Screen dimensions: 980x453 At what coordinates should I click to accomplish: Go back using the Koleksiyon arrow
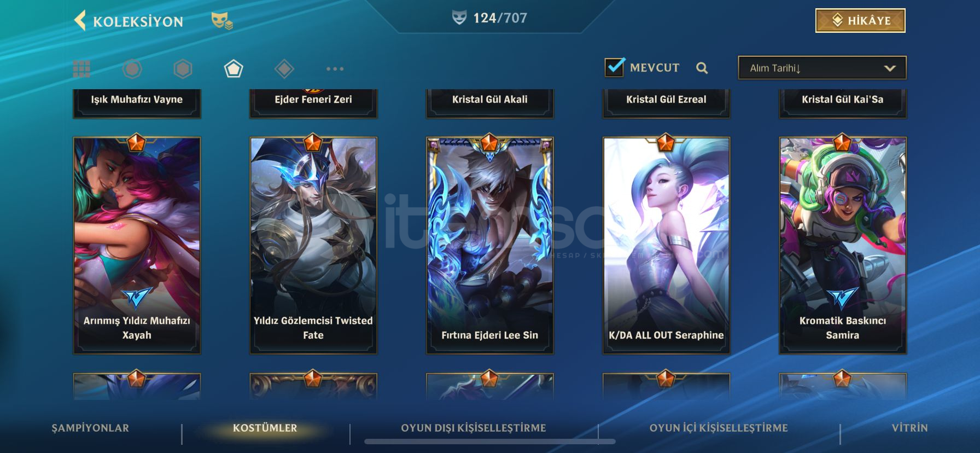80,21
